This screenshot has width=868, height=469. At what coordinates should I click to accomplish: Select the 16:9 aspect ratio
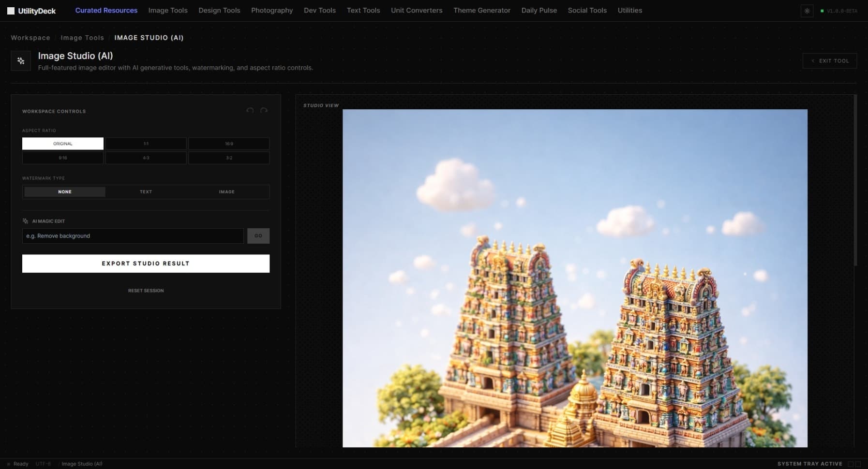(228, 144)
